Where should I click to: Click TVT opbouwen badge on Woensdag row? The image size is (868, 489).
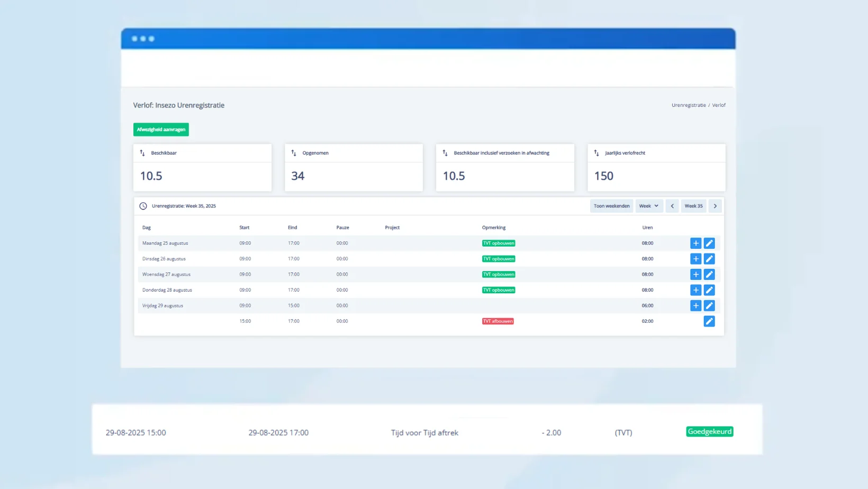coord(499,274)
